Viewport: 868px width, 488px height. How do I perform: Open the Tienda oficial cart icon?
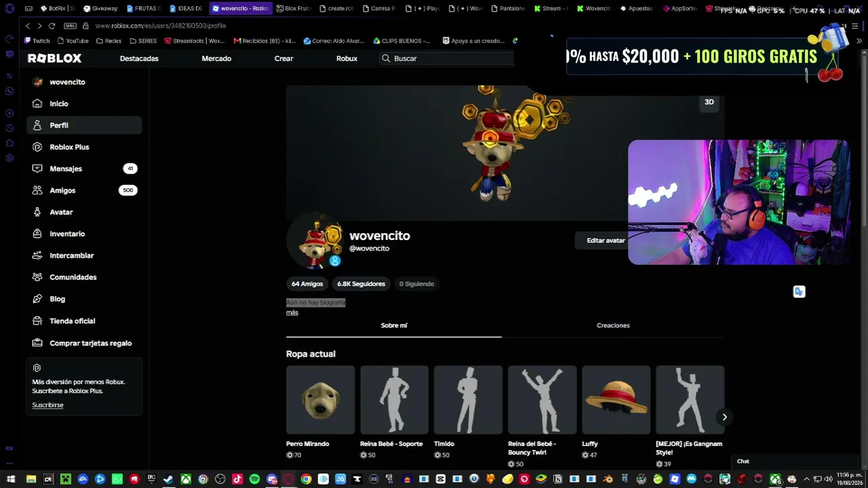pyautogui.click(x=37, y=321)
